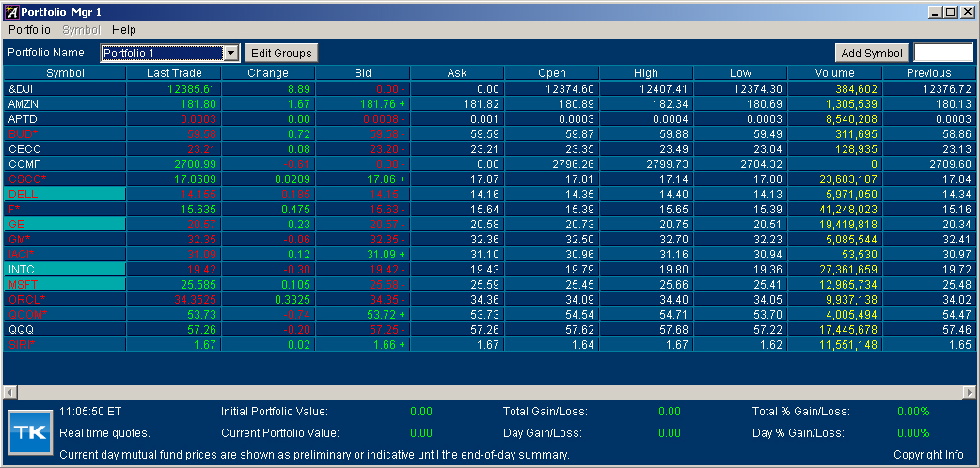The width and height of the screenshot is (980, 468).
Task: Select the GM* symbol cell
Action: [x=65, y=239]
